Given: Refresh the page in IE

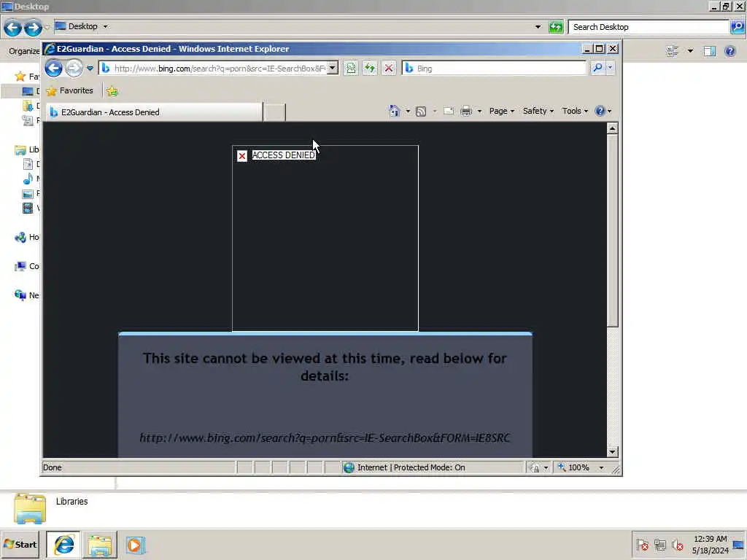Looking at the screenshot, I should [x=370, y=68].
